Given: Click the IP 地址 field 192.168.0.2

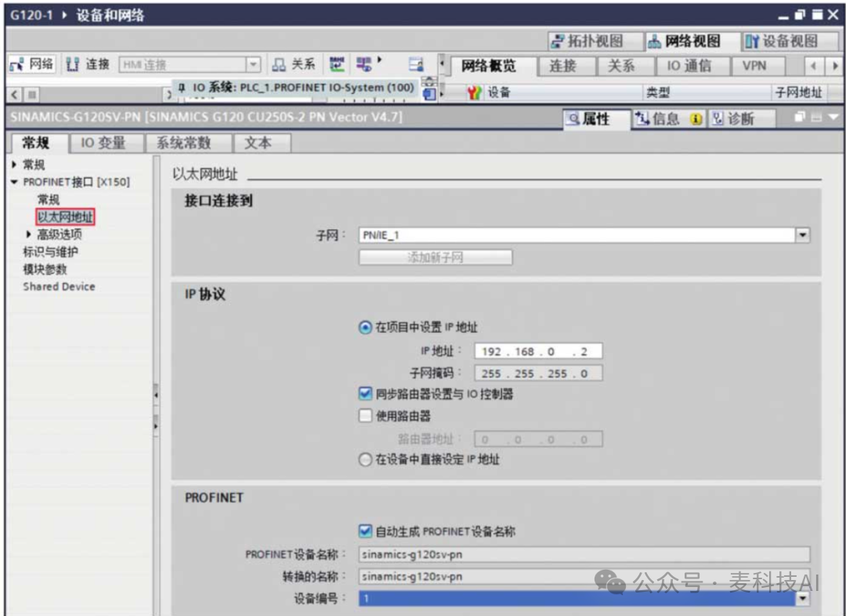Looking at the screenshot, I should pos(538,351).
